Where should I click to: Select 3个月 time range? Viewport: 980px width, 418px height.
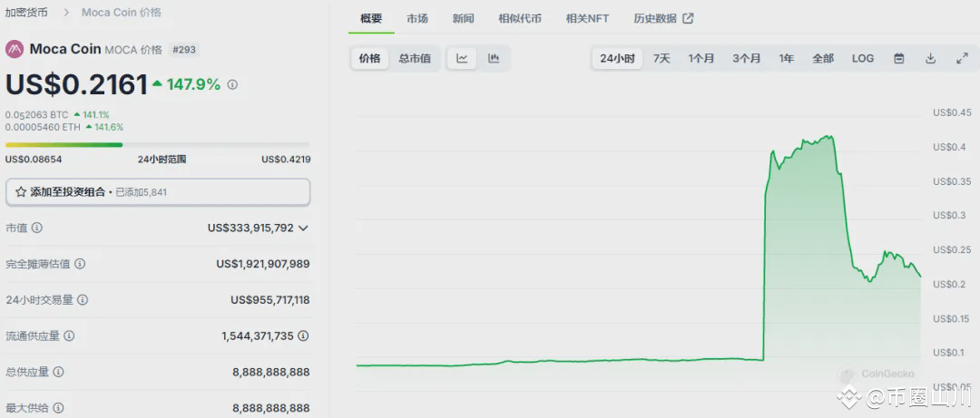click(x=747, y=59)
